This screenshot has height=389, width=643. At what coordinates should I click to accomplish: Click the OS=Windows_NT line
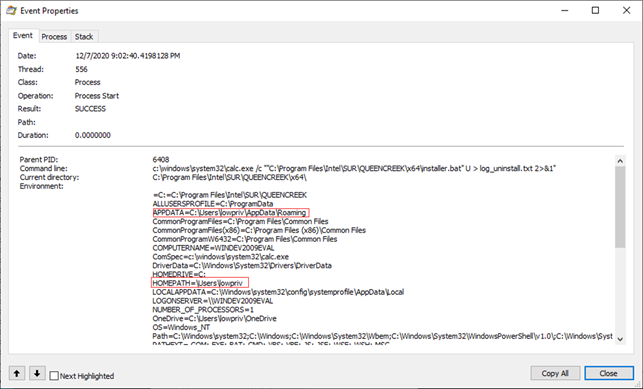pos(181,328)
